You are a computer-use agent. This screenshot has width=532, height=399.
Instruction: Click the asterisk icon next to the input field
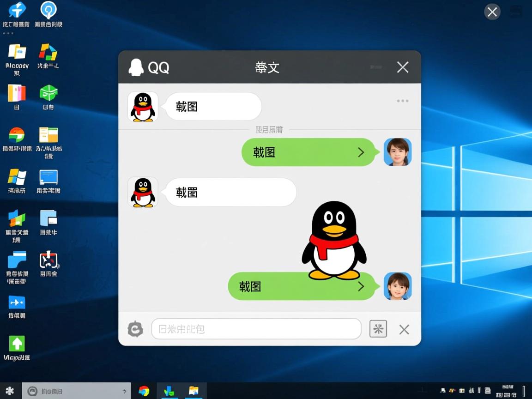(378, 329)
